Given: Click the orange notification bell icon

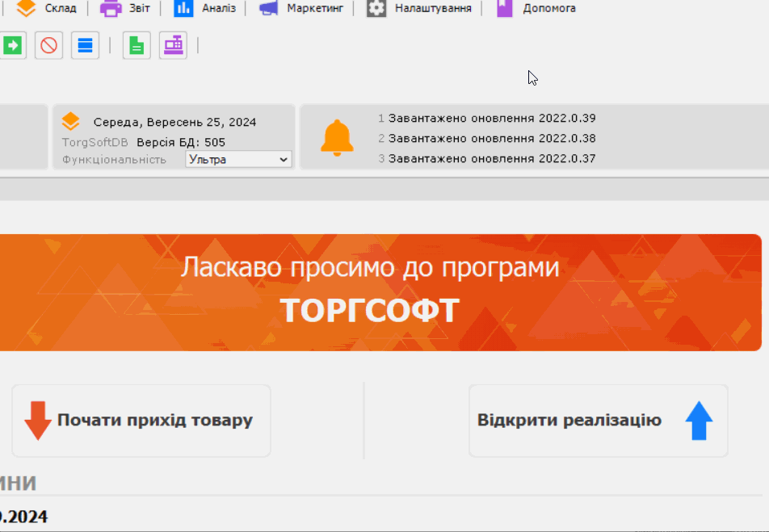Looking at the screenshot, I should (x=337, y=137).
